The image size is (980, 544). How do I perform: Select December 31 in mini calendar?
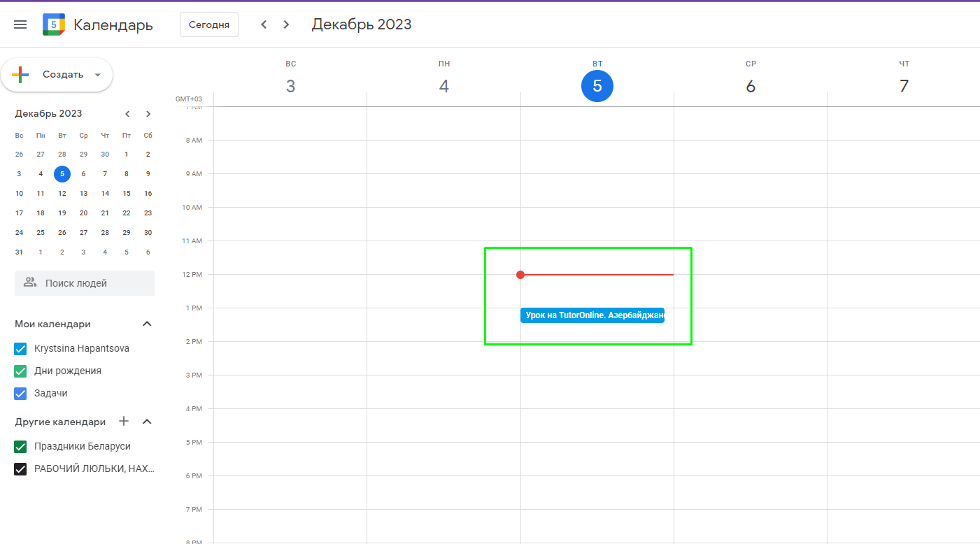[19, 252]
